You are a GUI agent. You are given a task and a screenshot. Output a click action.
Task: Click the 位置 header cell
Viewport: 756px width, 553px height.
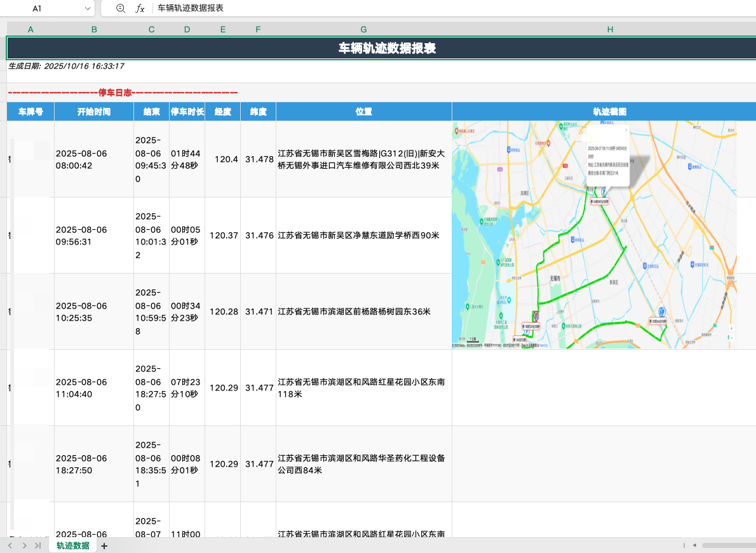click(x=363, y=112)
